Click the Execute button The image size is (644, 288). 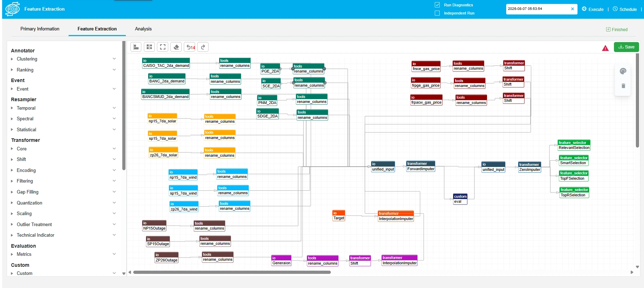[593, 9]
